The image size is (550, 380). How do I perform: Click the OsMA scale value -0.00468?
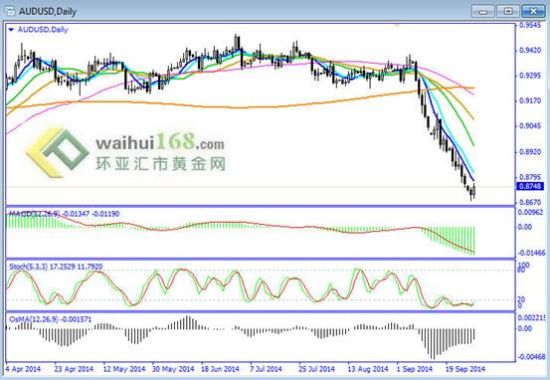532,357
